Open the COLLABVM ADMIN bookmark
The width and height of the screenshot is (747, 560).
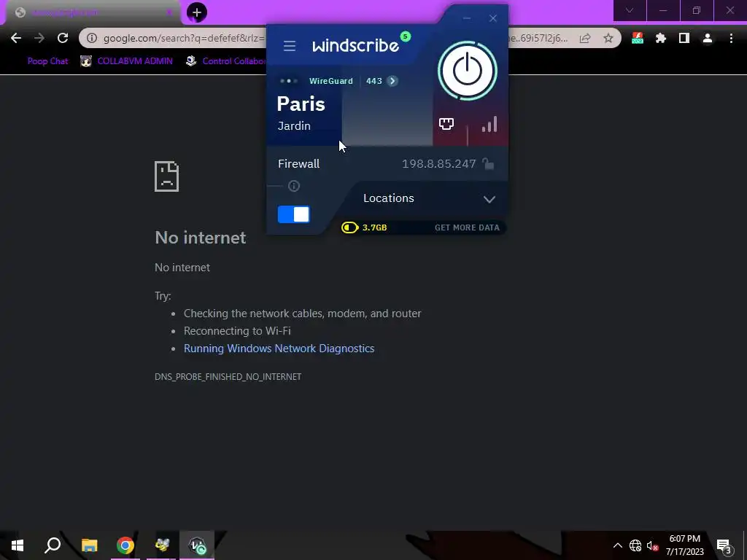(x=127, y=61)
